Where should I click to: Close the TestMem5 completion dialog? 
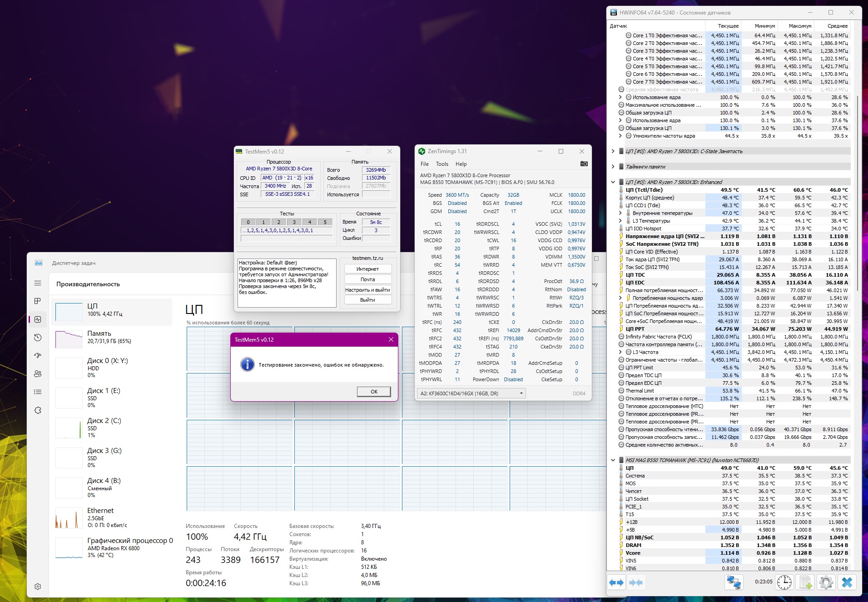coord(391,339)
